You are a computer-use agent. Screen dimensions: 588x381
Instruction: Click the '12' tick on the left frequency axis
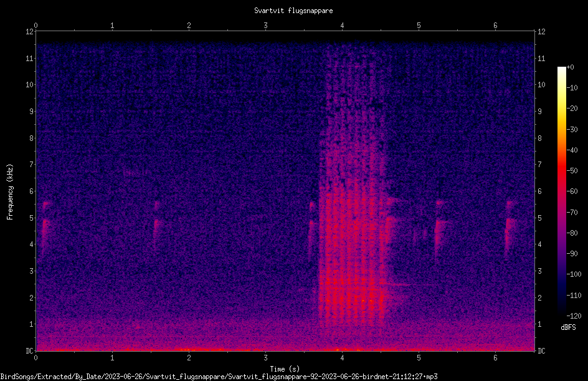[x=29, y=32]
